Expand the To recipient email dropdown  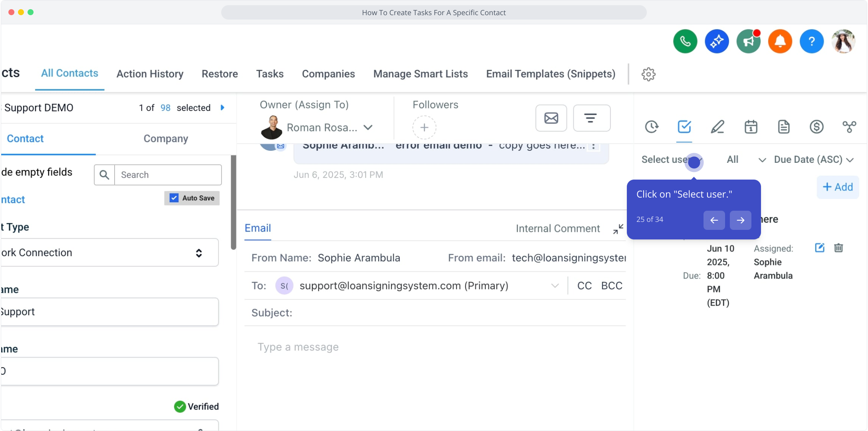[x=555, y=286]
